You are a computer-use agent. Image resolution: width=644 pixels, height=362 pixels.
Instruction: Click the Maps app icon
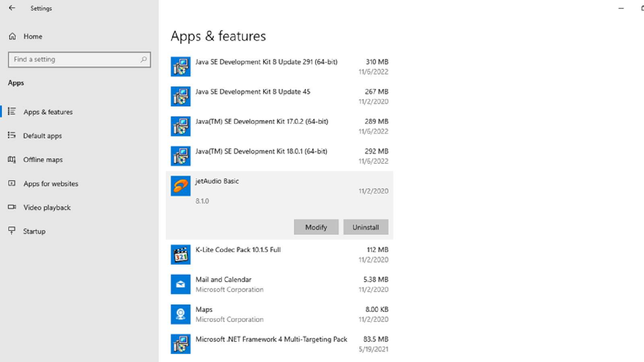(x=180, y=314)
